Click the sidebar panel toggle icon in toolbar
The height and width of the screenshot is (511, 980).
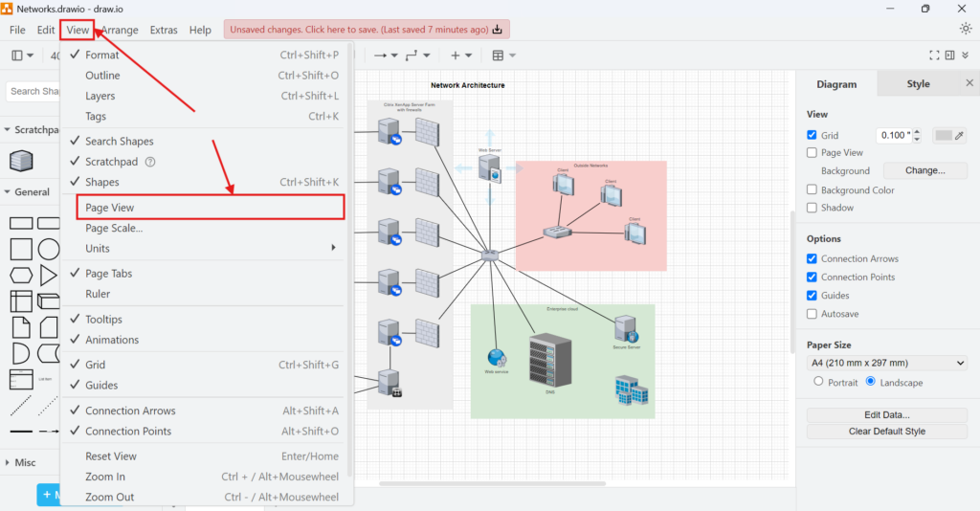(17, 56)
